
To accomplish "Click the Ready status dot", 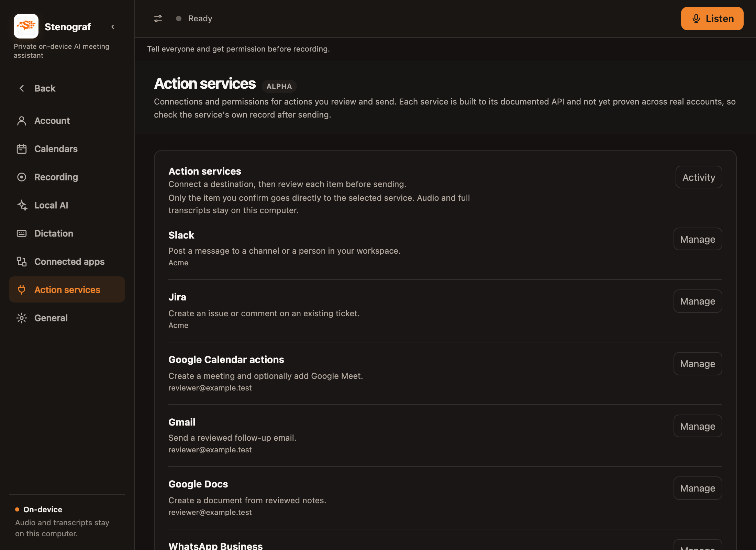I will click(x=179, y=19).
